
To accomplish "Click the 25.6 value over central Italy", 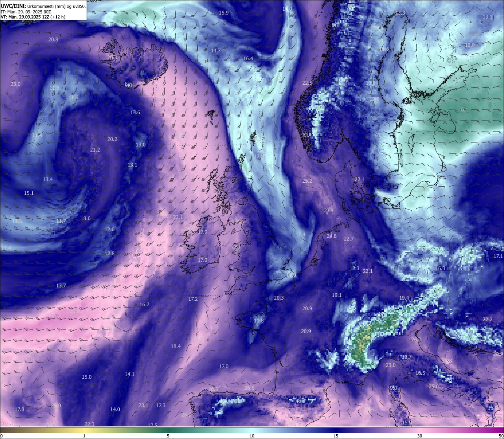I will (434, 386).
